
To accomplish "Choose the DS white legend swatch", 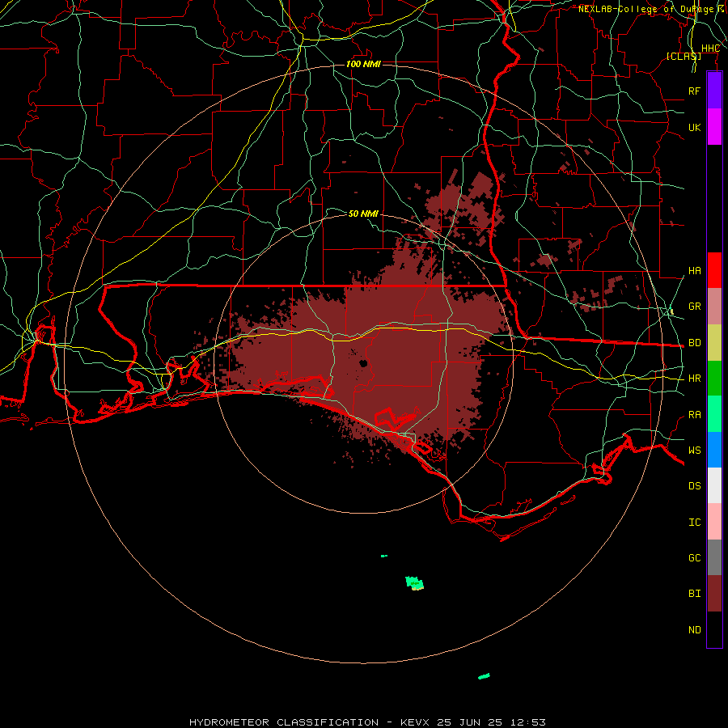I will click(x=714, y=485).
